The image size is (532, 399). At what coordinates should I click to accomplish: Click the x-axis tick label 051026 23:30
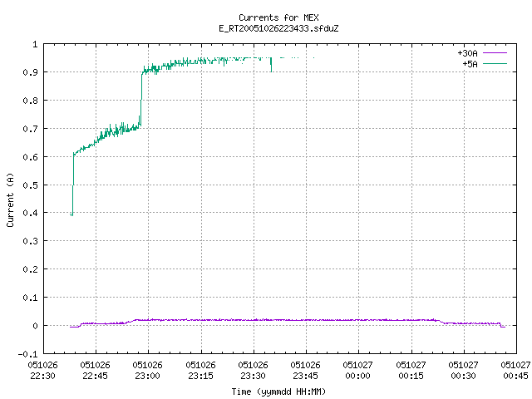253,371
